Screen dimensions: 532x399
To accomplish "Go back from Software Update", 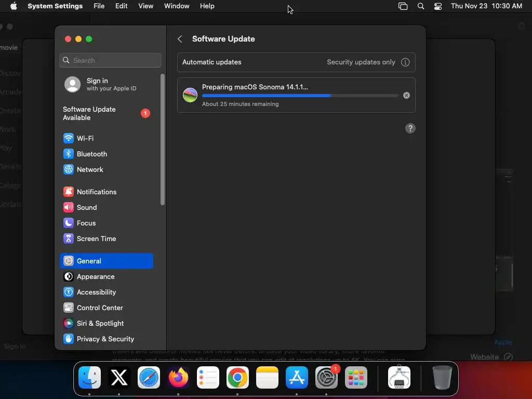I will pos(180,39).
